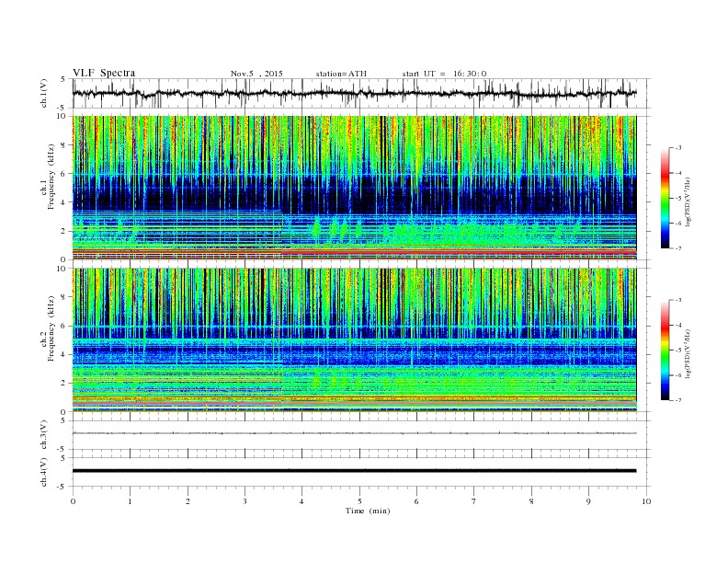Click the "6" kHz tick of ch.2 spectrogram
Image resolution: width=728 pixels, height=563 pixels.
[64, 326]
